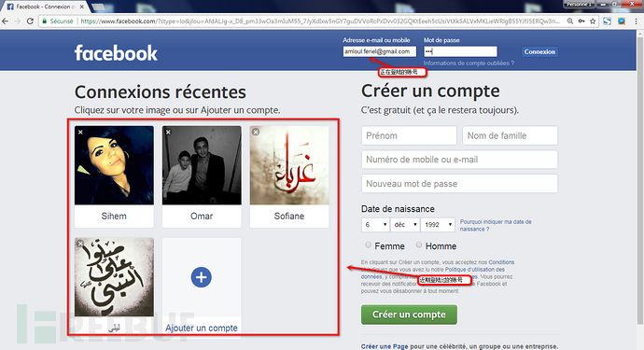The width and height of the screenshot is (644, 350).
Task: Open Informations de compte oubliées link
Action: 469,63
